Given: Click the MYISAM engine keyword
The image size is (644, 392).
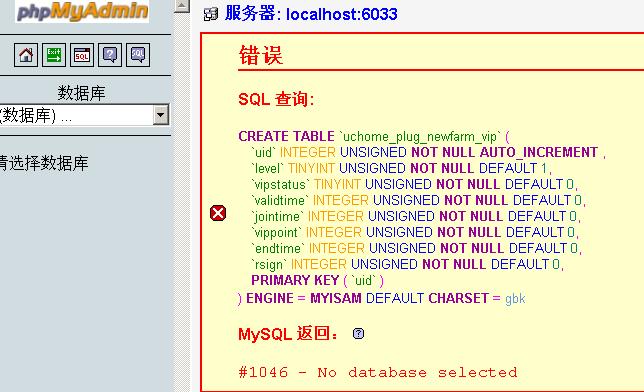Looking at the screenshot, I should point(336,298).
